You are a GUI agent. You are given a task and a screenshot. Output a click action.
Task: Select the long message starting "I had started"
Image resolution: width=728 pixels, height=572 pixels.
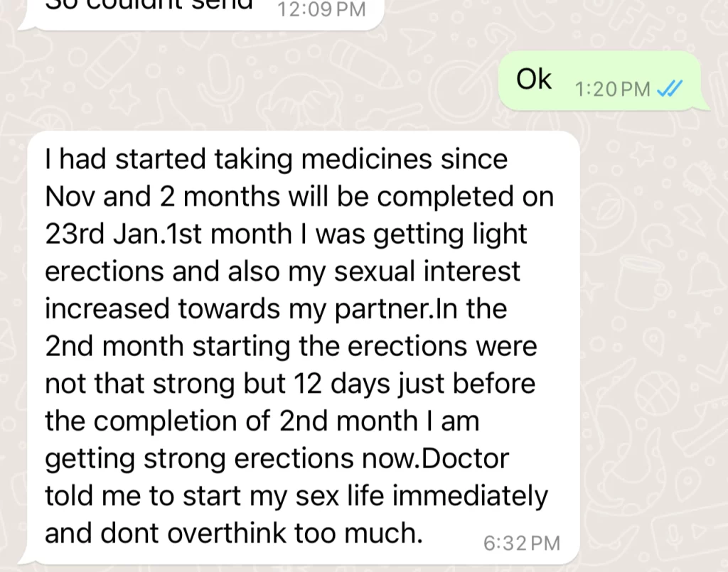click(304, 347)
